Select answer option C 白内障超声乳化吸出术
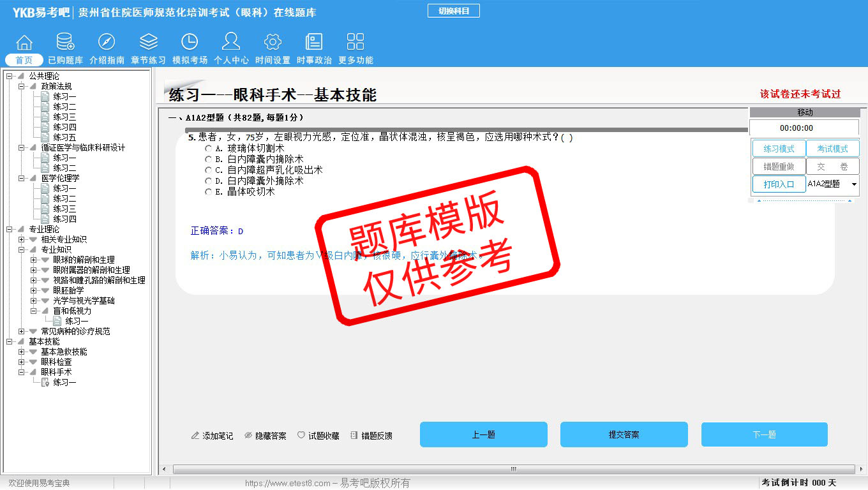This screenshot has width=868, height=490. (209, 170)
